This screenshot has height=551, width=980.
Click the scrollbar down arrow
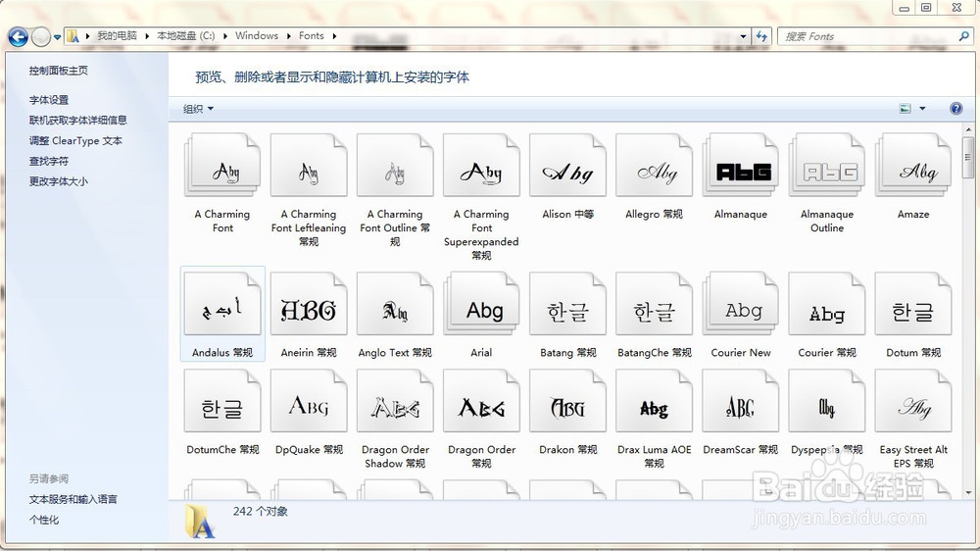969,493
